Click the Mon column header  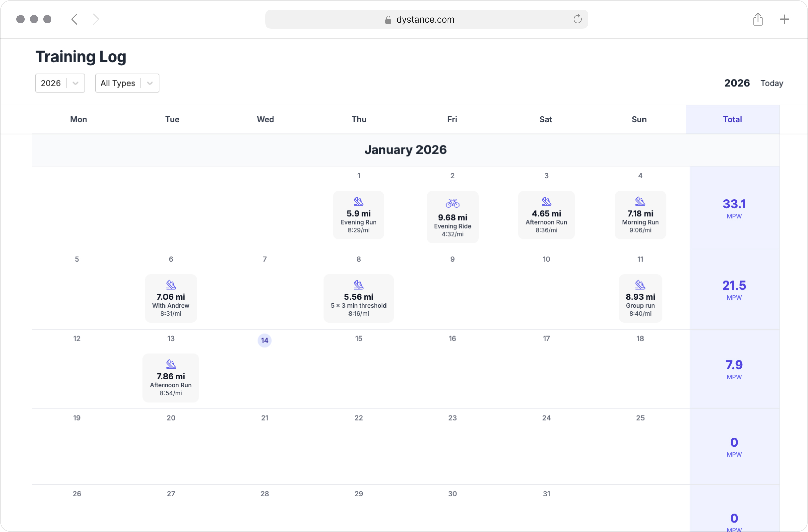[78, 119]
